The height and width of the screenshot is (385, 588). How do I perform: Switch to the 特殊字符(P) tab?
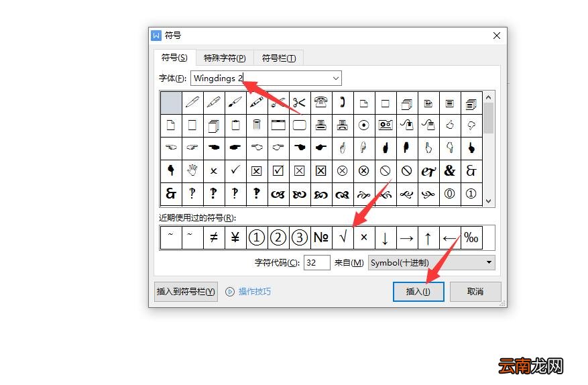pos(225,58)
